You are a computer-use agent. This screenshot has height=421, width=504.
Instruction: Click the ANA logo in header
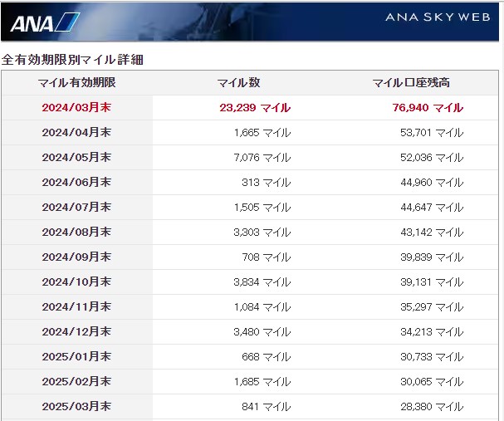tap(43, 22)
